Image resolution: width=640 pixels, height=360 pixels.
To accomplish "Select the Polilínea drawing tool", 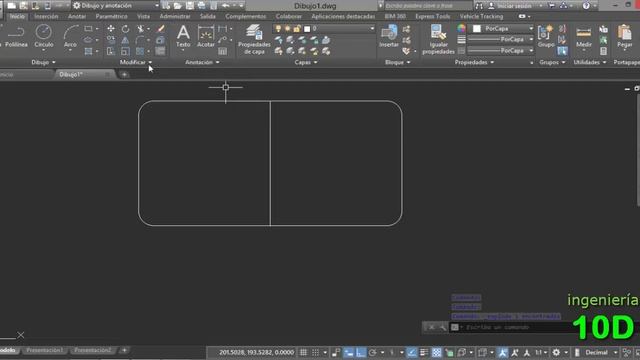I will click(x=16, y=36).
